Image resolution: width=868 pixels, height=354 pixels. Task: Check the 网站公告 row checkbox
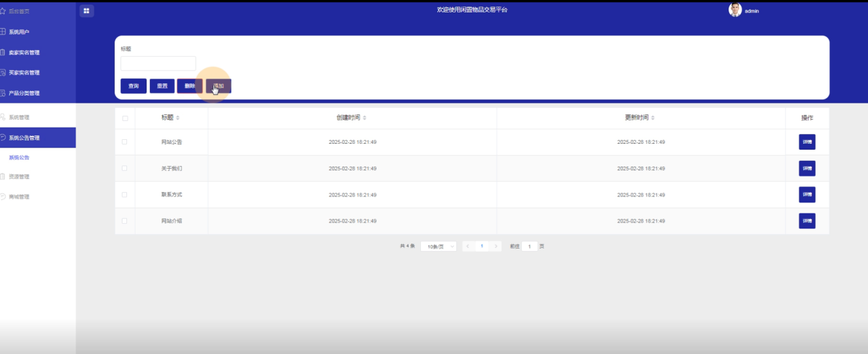125,142
